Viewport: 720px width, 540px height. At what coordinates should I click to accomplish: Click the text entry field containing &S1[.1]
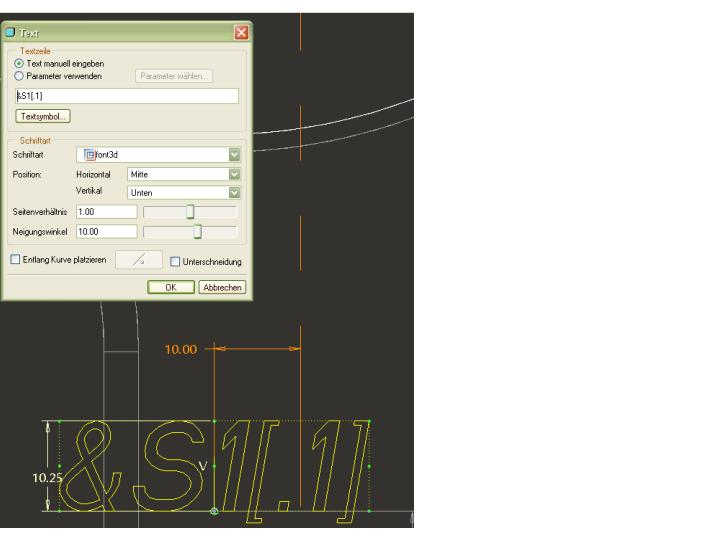click(x=127, y=96)
